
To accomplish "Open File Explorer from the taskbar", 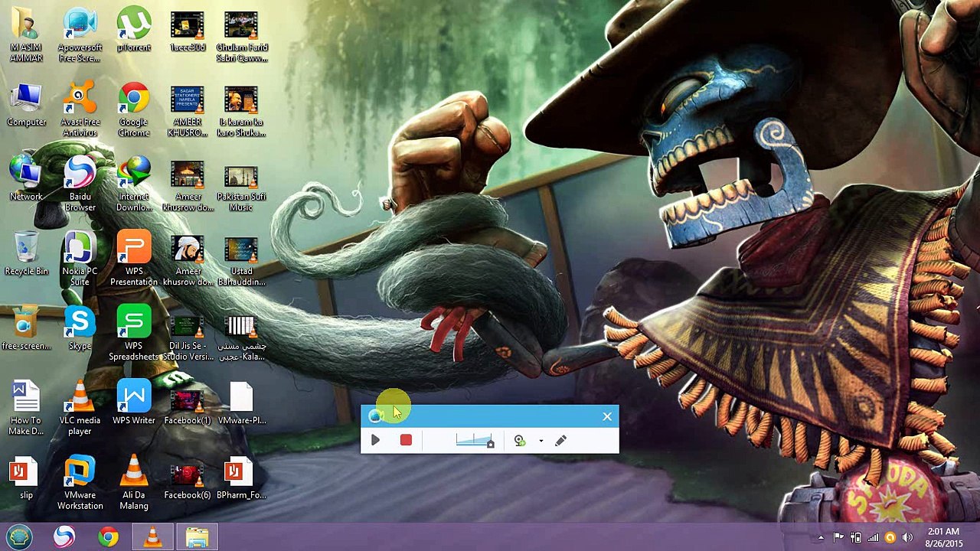I will tap(198, 537).
